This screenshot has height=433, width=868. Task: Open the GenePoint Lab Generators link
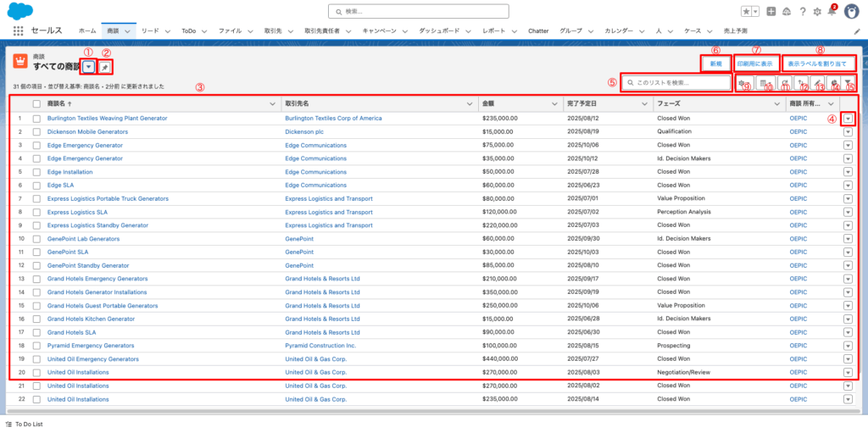tap(83, 239)
